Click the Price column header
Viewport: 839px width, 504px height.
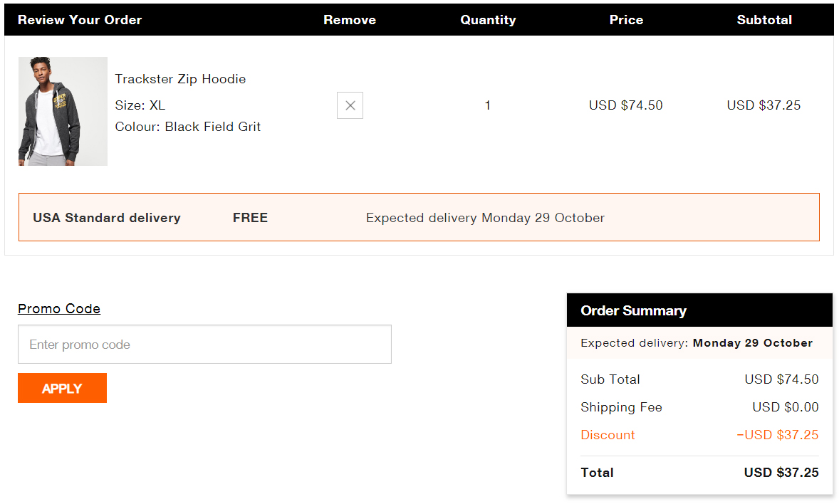click(x=626, y=20)
